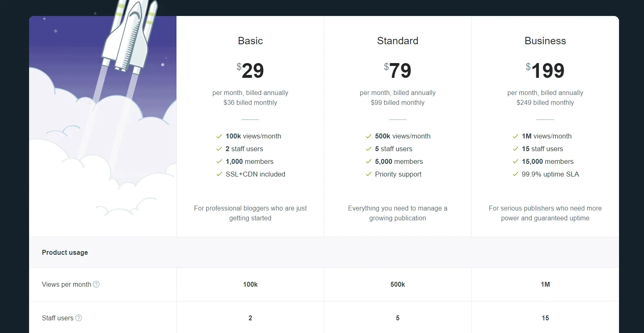Click '15,000 members' feature
644x333 pixels.
(548, 162)
